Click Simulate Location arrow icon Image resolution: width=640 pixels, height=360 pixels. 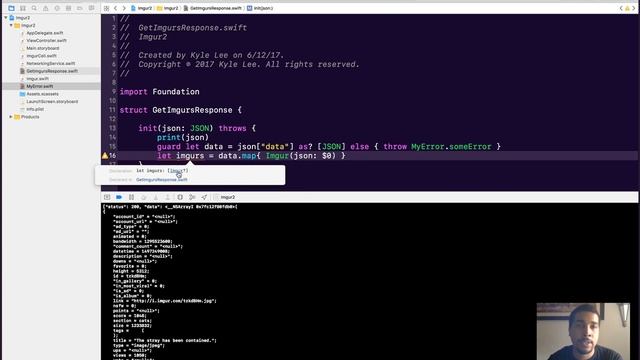(x=204, y=197)
